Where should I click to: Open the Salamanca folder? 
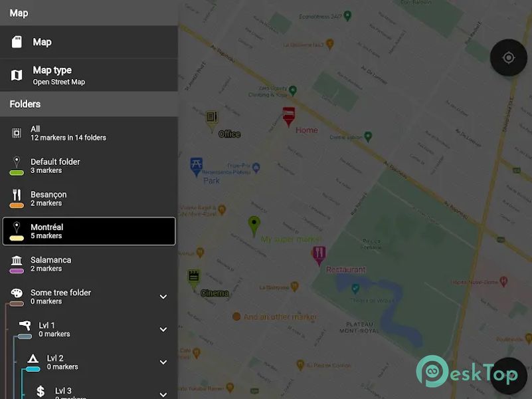[89, 264]
